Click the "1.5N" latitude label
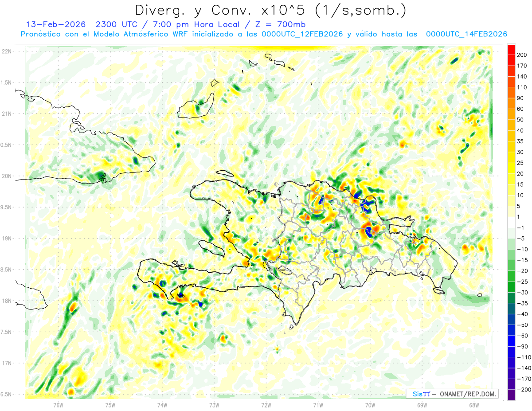The width and height of the screenshot is (532, 411). point(7,82)
